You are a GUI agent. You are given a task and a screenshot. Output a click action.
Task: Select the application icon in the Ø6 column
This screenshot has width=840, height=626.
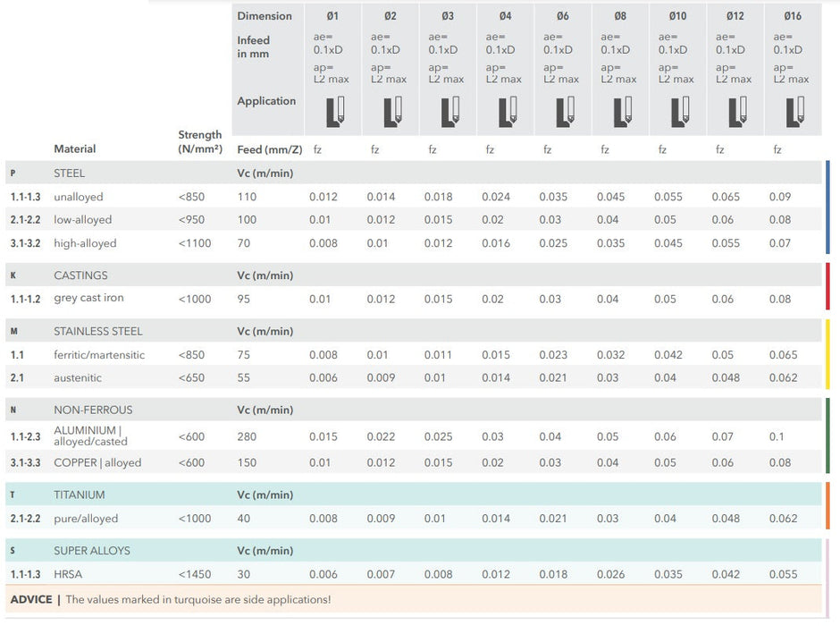[565, 112]
